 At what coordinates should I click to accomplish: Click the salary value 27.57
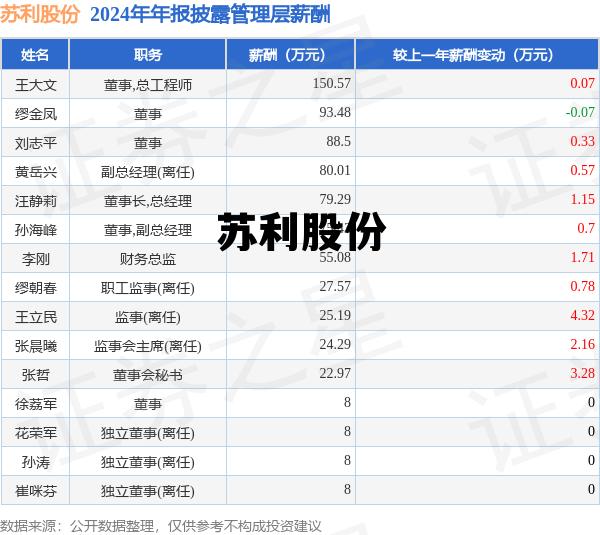click(335, 286)
